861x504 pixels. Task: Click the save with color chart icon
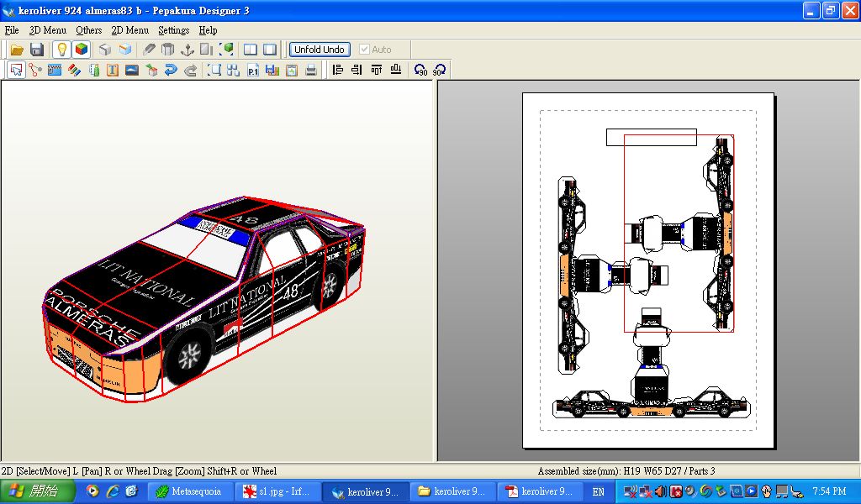(272, 71)
